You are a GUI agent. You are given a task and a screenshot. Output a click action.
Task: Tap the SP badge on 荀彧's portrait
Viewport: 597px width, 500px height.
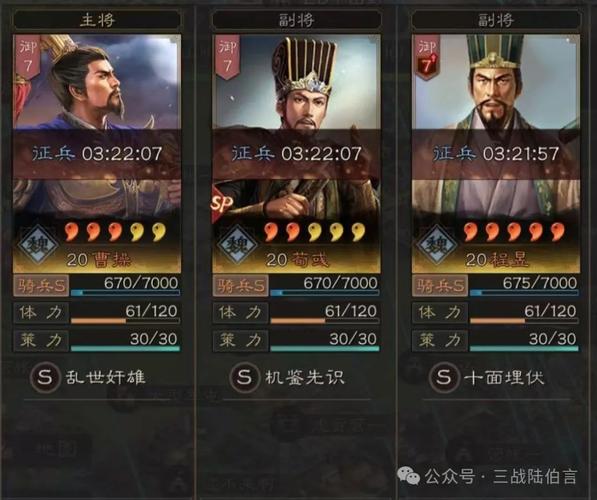(x=222, y=204)
